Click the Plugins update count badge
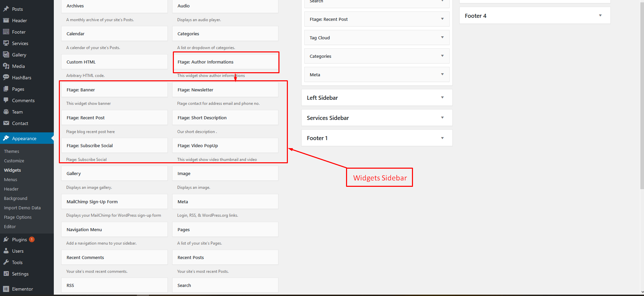The width and height of the screenshot is (644, 296). coord(32,239)
